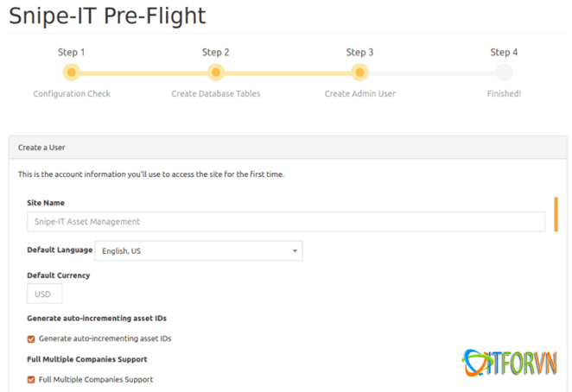This screenshot has height=392, width=572.
Task: Click the Step 1 label text
Action: coord(72,53)
